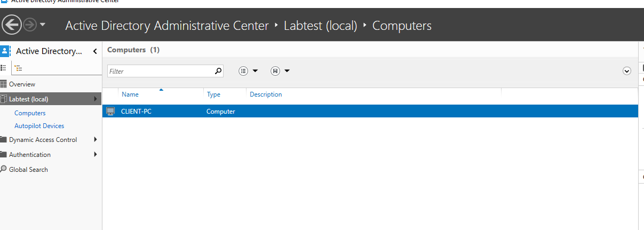Image resolution: width=644 pixels, height=230 pixels.
Task: Expand the Authentication node arrow
Action: (96, 155)
